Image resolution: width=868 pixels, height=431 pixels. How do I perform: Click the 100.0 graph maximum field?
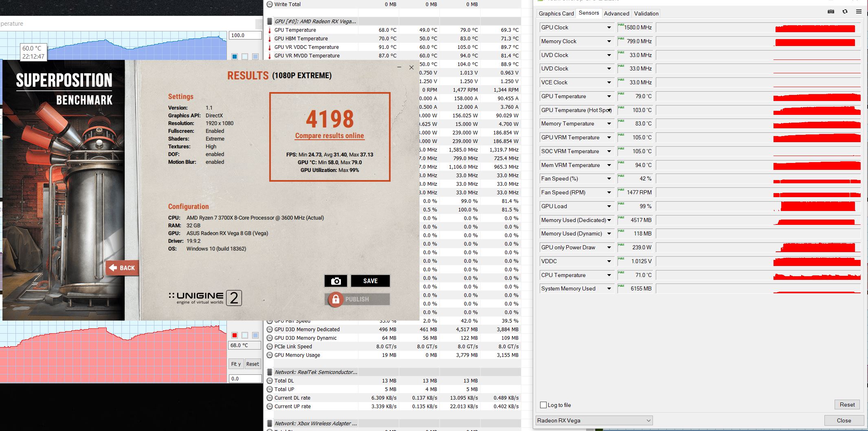click(245, 35)
